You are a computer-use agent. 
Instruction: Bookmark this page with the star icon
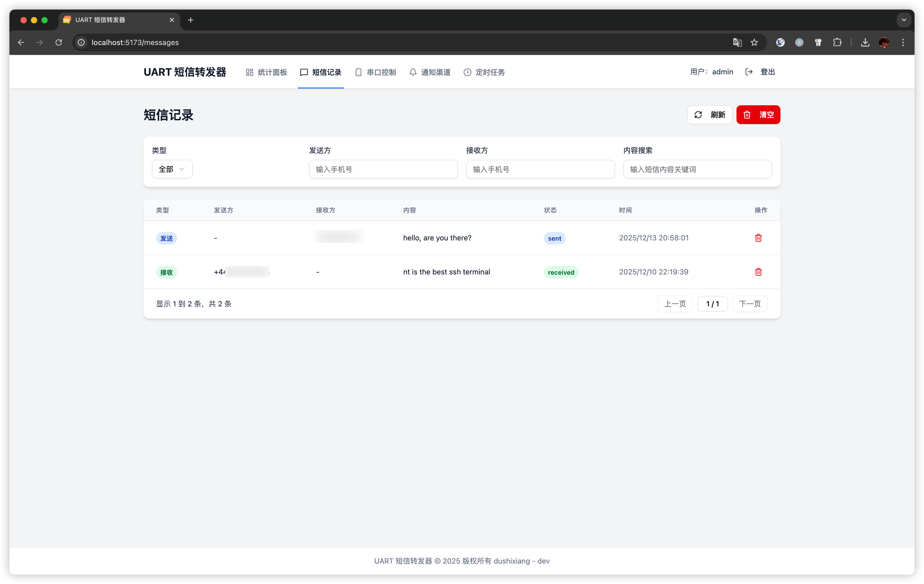754,43
